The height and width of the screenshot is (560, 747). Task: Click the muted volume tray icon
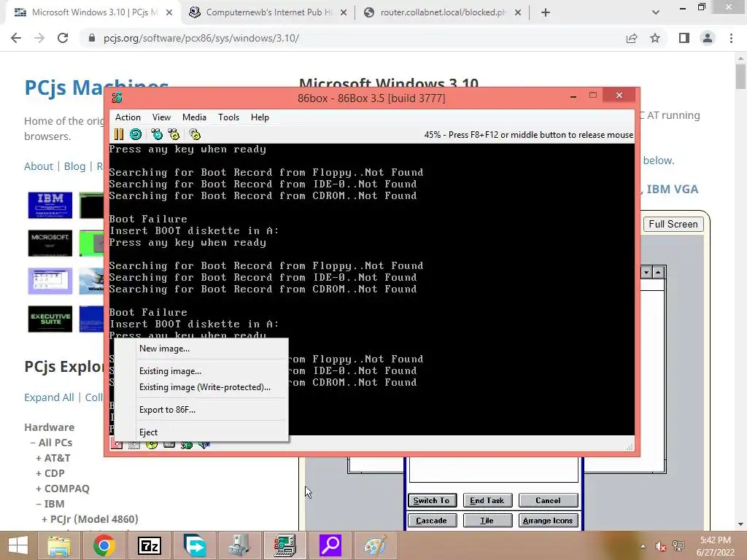pyautogui.click(x=660, y=546)
